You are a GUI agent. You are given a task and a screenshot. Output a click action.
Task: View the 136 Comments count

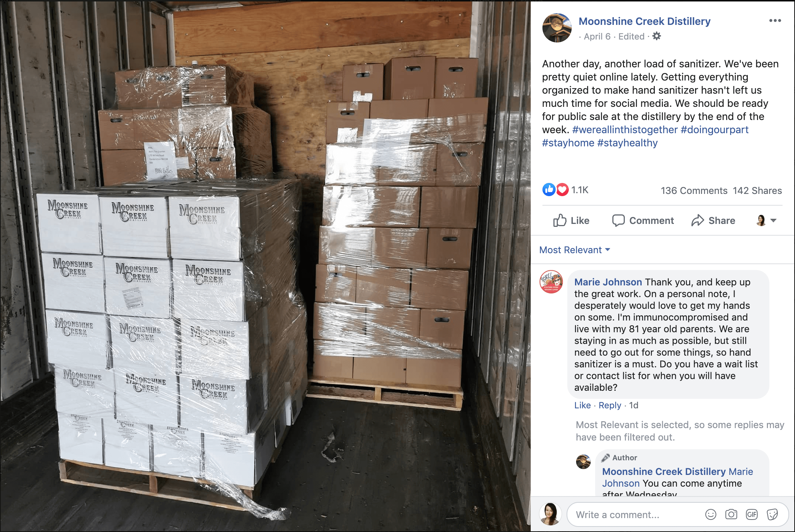(x=694, y=191)
